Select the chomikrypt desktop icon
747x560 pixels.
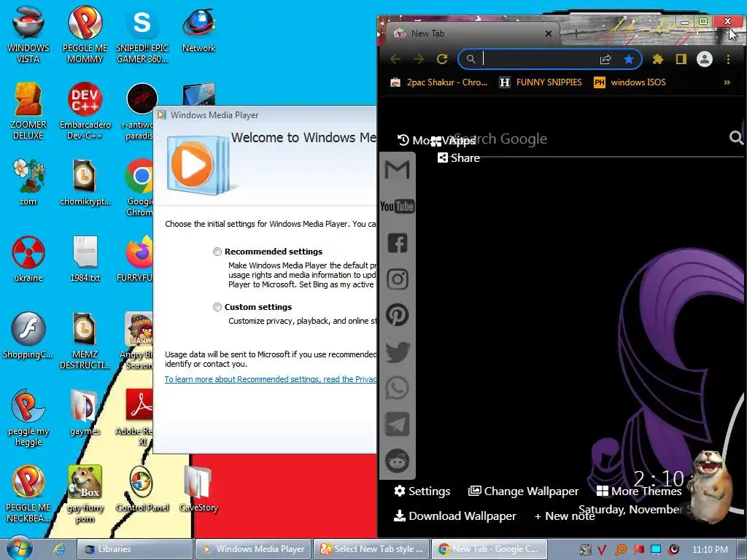pos(85,182)
